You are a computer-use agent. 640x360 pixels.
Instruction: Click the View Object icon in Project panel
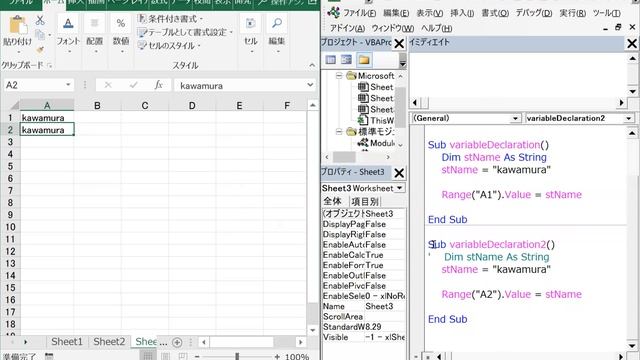(347, 60)
